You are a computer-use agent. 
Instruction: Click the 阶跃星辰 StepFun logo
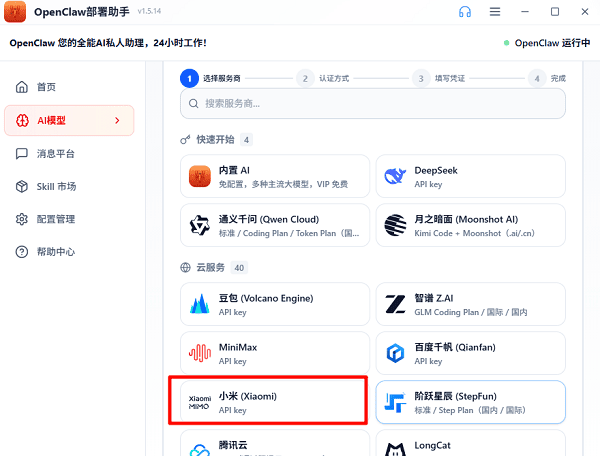(395, 402)
